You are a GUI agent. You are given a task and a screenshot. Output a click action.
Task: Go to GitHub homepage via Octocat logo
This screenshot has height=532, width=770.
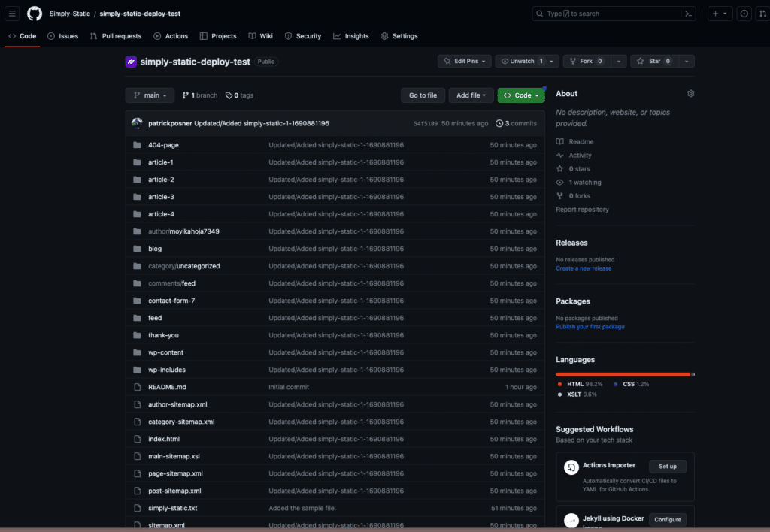click(35, 14)
